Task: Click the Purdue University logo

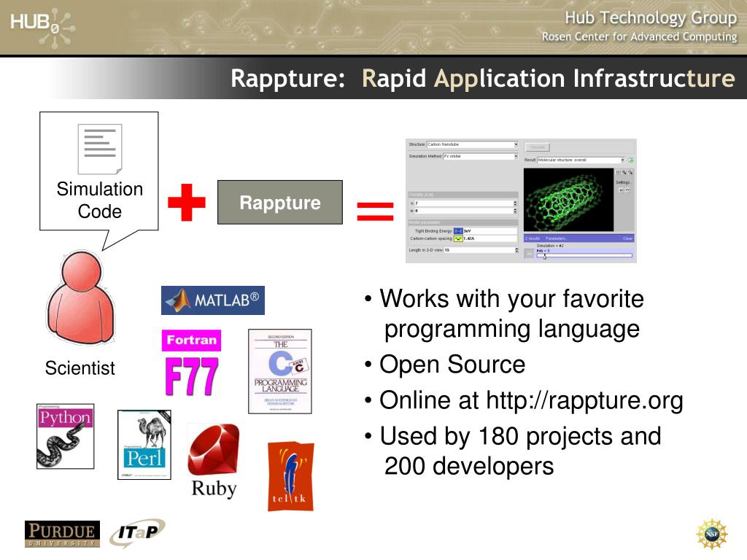Action: [x=63, y=534]
